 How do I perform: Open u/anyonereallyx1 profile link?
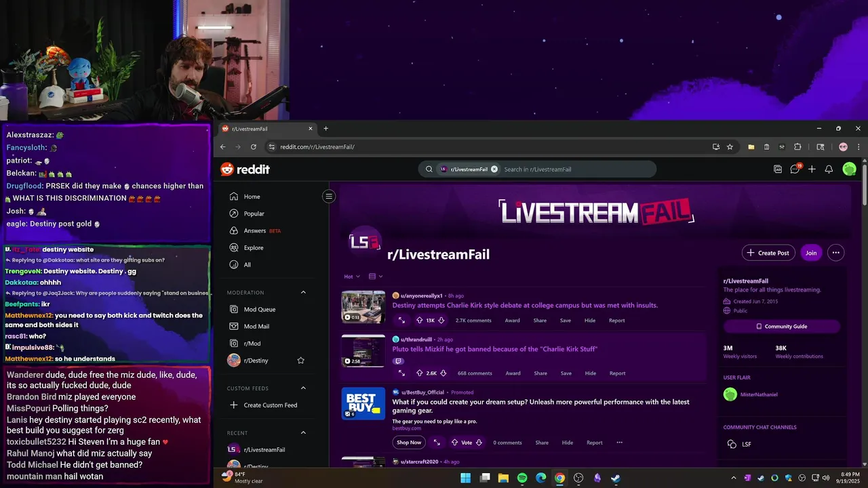[x=422, y=296]
